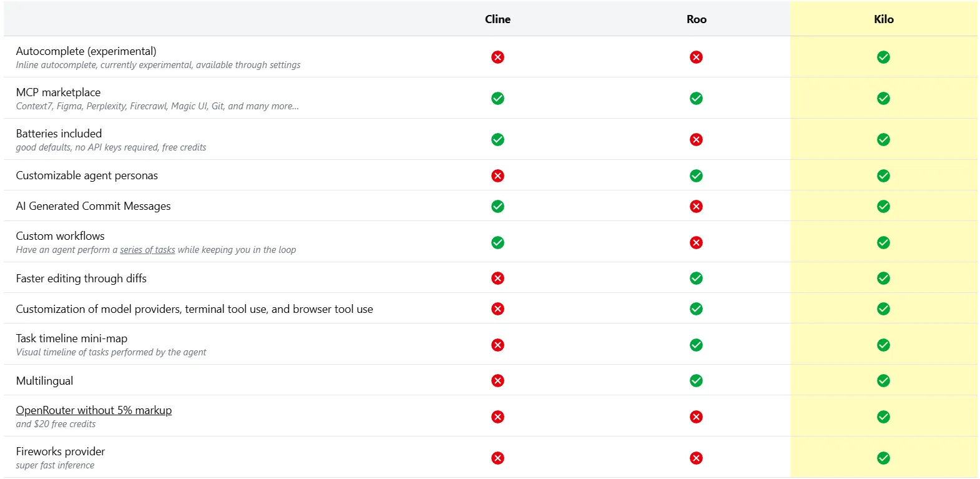Image resolution: width=980 pixels, height=479 pixels.
Task: Click Kilo's green check for Task timeline mini-map
Action: 883,345
